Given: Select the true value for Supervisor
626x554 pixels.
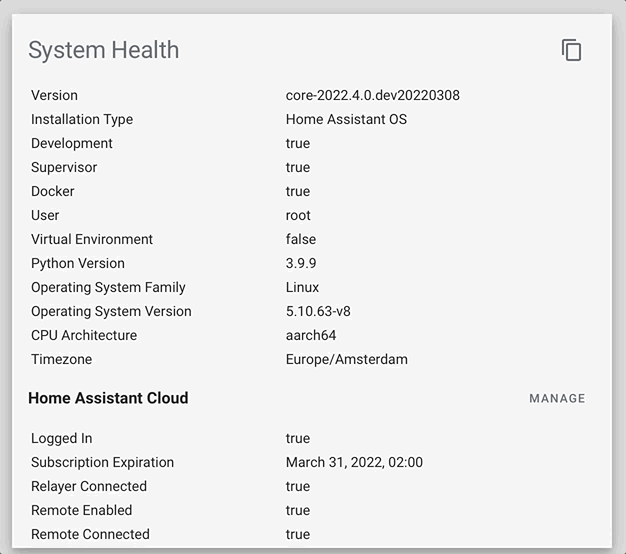Looking at the screenshot, I should (x=298, y=167).
